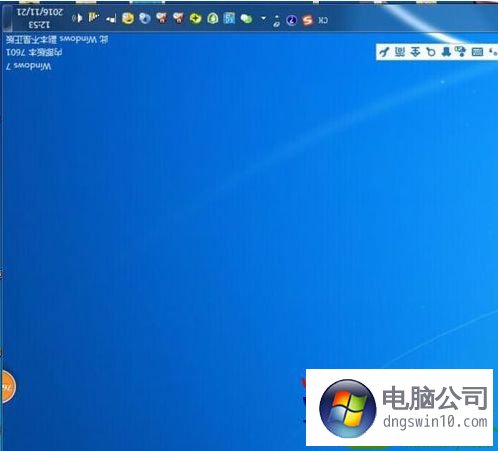
Task: Open the green circular 360 tray icon
Action: point(213,18)
